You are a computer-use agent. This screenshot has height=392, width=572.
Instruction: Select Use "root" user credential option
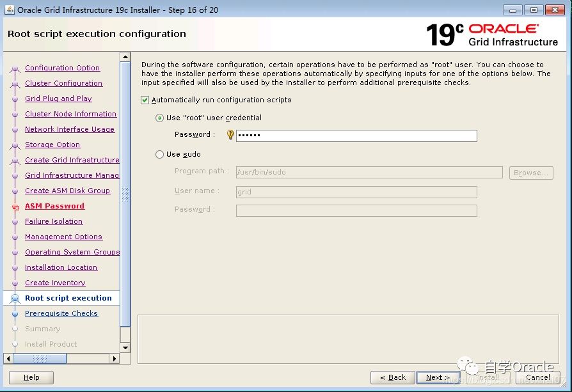pos(160,118)
